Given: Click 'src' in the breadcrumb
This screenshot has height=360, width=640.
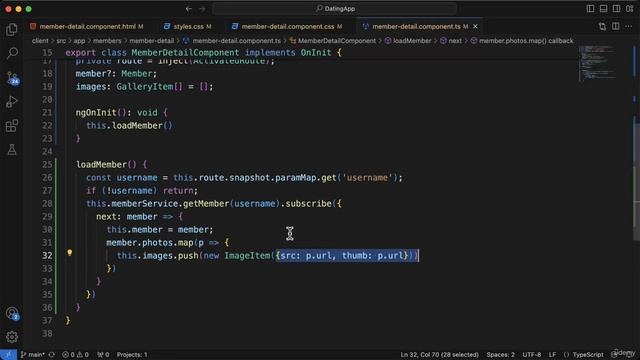Looking at the screenshot, I should 61,41.
